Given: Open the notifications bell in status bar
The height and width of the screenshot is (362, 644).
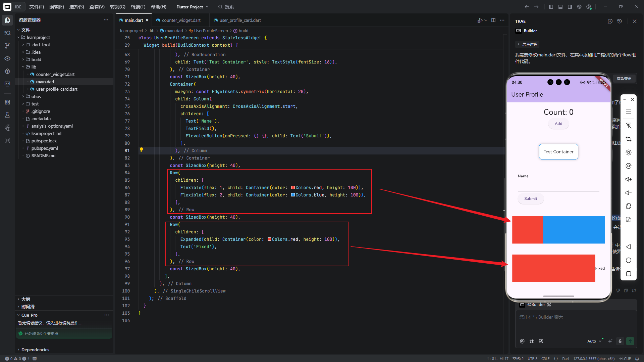Looking at the screenshot, I should [637, 359].
